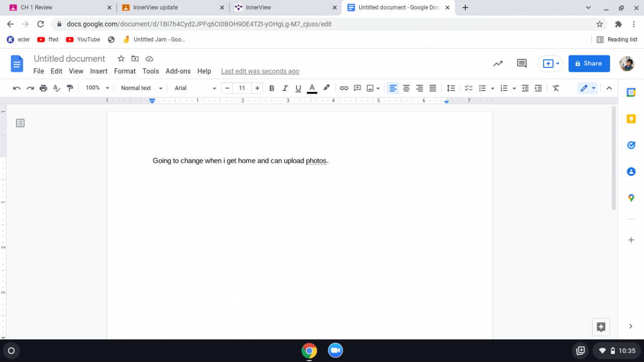Click the Clear formatting icon
Screen dimensions: 644x362
556,88
